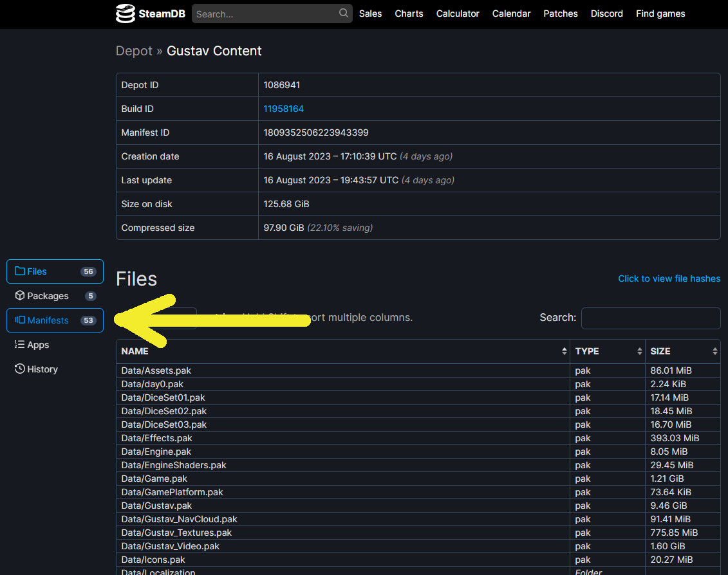Open Build ID 11958164 link

tap(283, 109)
